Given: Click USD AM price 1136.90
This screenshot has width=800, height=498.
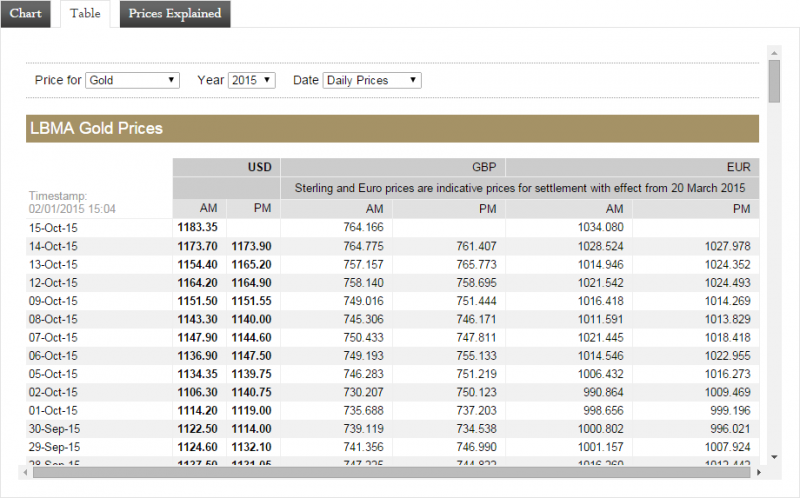Looking at the screenshot, I should click(x=197, y=356).
